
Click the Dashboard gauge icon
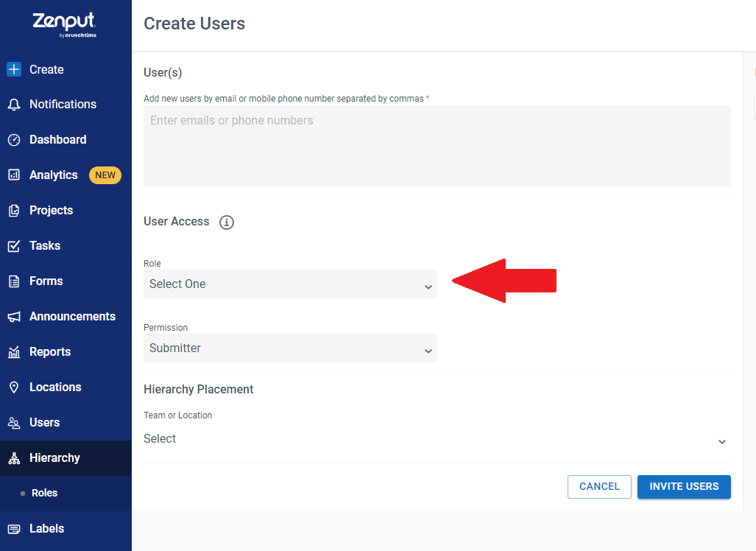coord(14,140)
